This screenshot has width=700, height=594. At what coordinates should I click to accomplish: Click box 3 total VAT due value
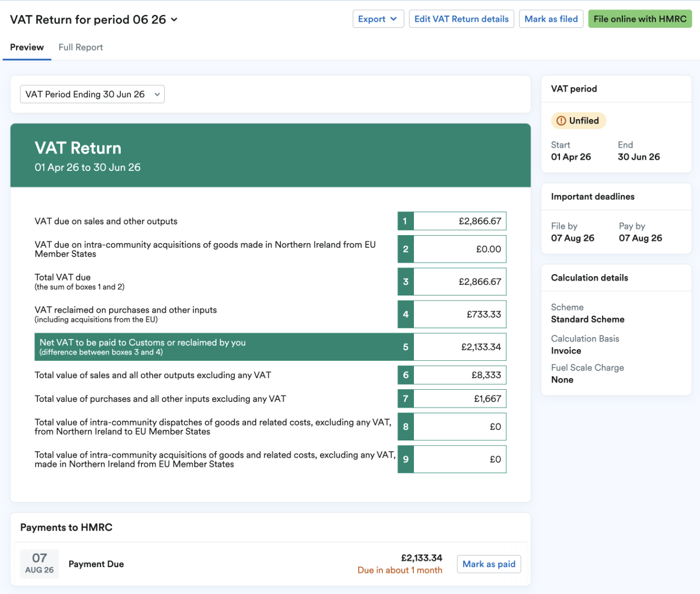click(460, 282)
